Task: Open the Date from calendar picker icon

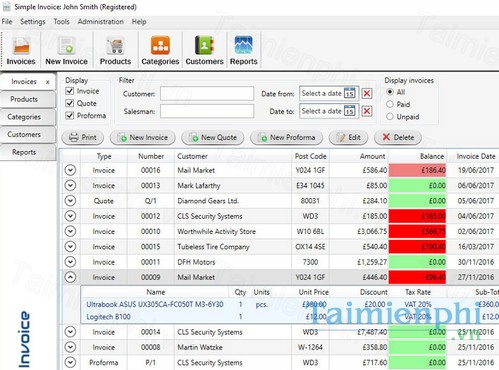Action: [349, 93]
